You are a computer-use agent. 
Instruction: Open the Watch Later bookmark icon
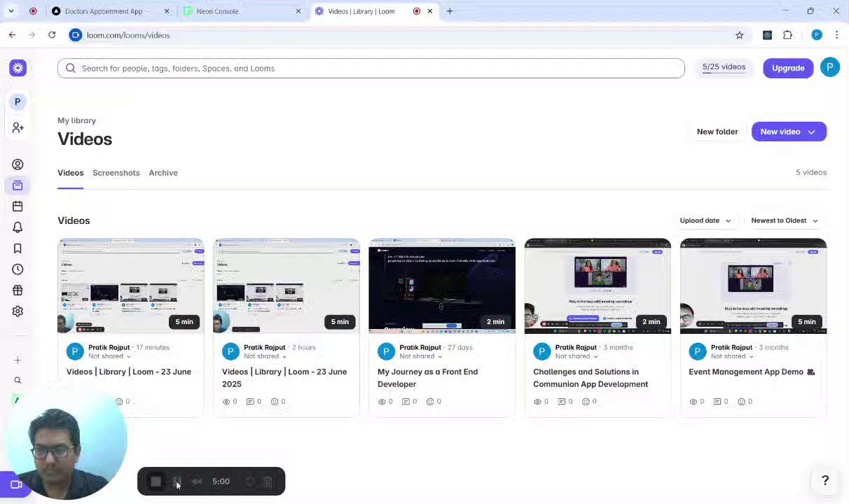tap(18, 248)
